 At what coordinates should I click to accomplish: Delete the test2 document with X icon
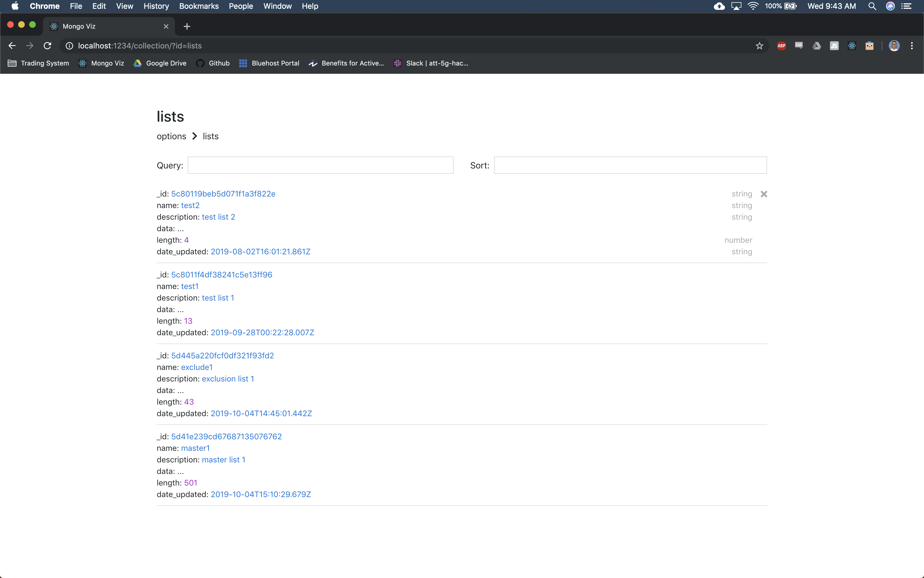click(x=764, y=194)
